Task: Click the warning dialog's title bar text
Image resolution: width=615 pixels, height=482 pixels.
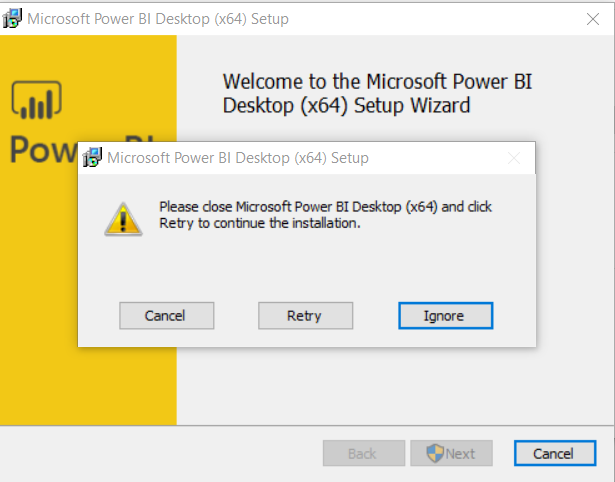Action: point(238,158)
